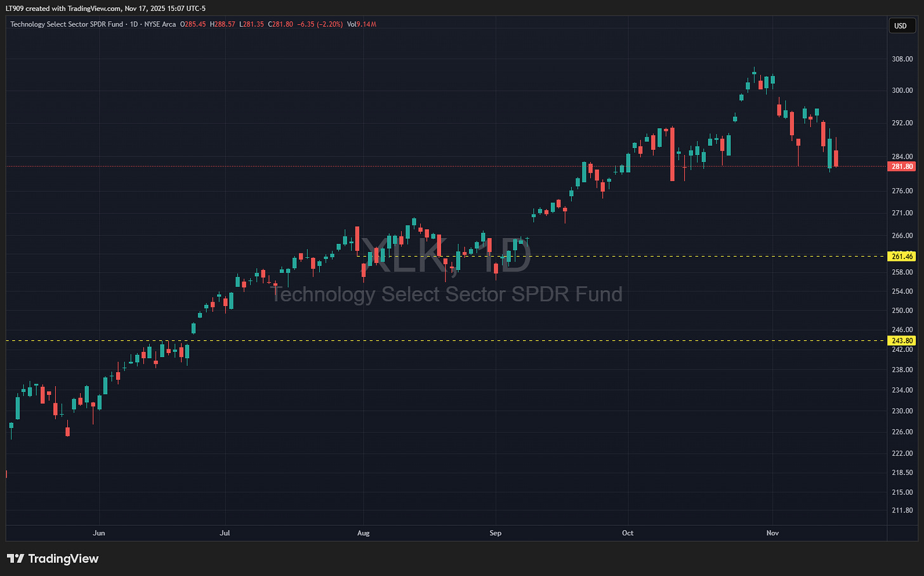Click the Aug label on time axis
Viewport: 924px width, 576px height.
pyautogui.click(x=363, y=533)
